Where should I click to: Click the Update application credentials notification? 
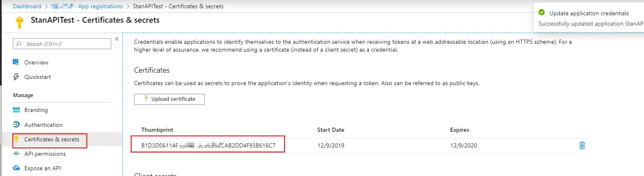point(589,14)
